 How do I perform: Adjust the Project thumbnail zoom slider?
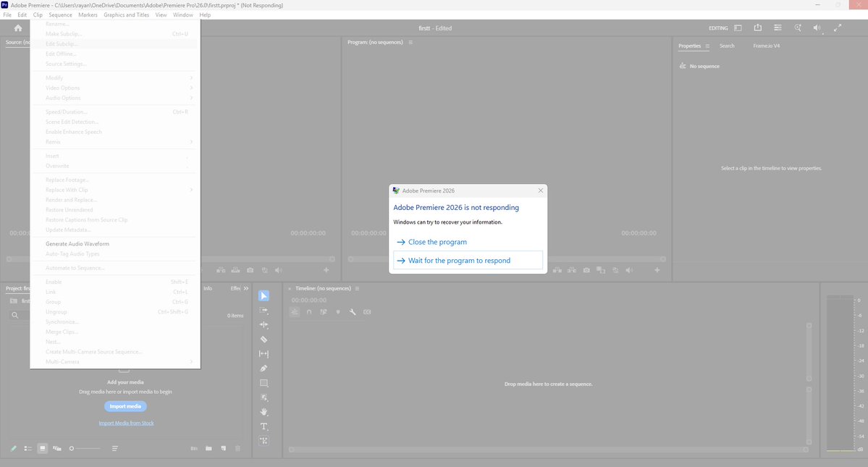pos(86,448)
